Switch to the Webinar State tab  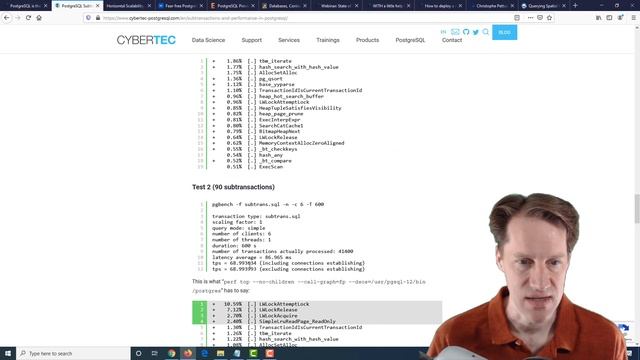coord(336,6)
